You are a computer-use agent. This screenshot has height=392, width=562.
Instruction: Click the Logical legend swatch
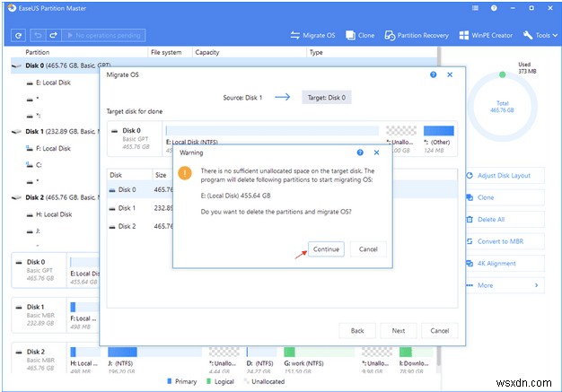tap(208, 381)
